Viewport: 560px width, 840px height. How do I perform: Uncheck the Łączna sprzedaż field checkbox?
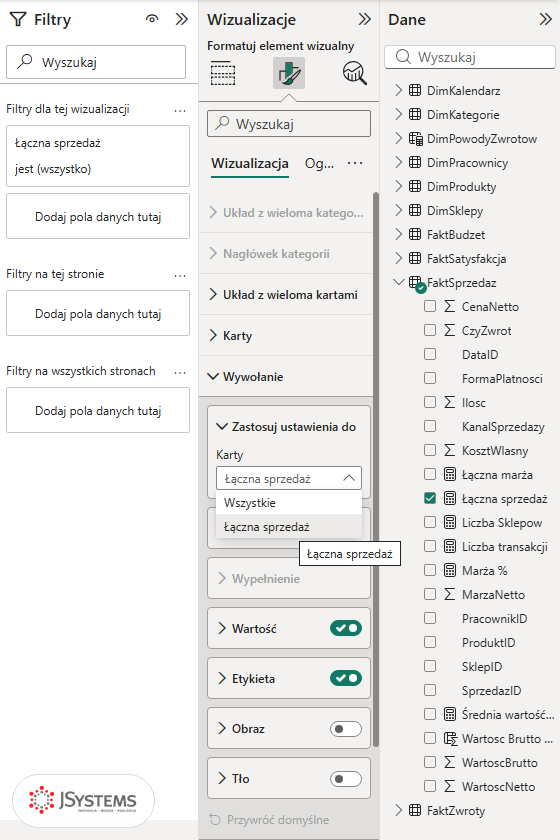(x=430, y=498)
